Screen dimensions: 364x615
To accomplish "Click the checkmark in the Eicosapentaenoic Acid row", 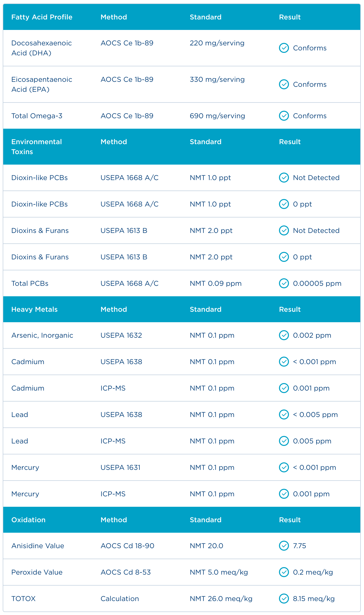I will [284, 84].
